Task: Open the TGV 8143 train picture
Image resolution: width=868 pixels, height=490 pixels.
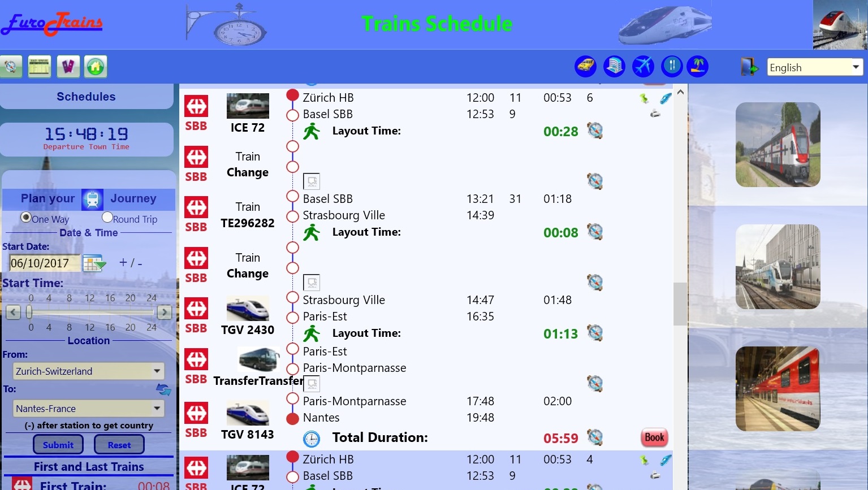Action: click(x=248, y=413)
